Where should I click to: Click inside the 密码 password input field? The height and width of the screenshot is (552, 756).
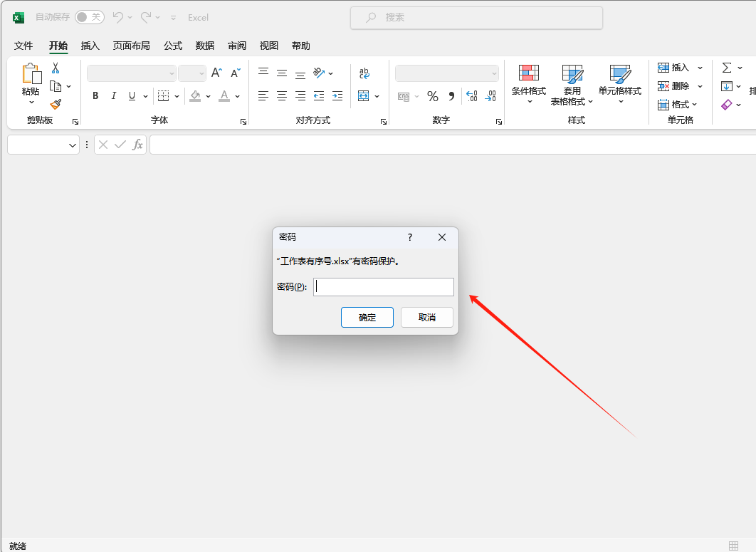[x=384, y=286]
